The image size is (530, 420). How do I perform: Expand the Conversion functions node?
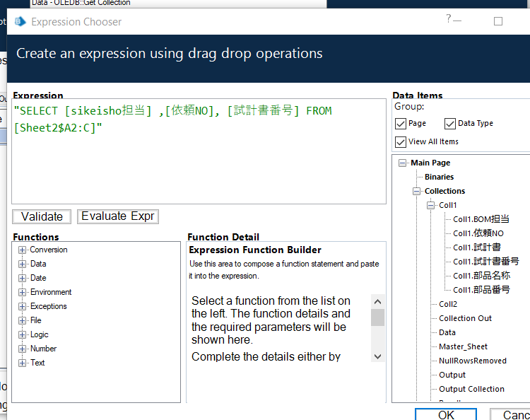coord(23,250)
